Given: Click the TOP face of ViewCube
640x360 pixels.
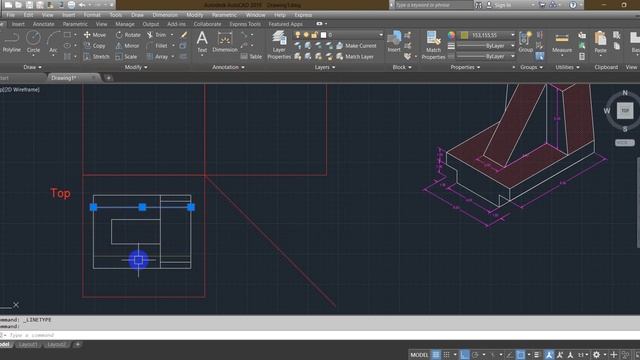Looking at the screenshot, I should click(x=624, y=111).
